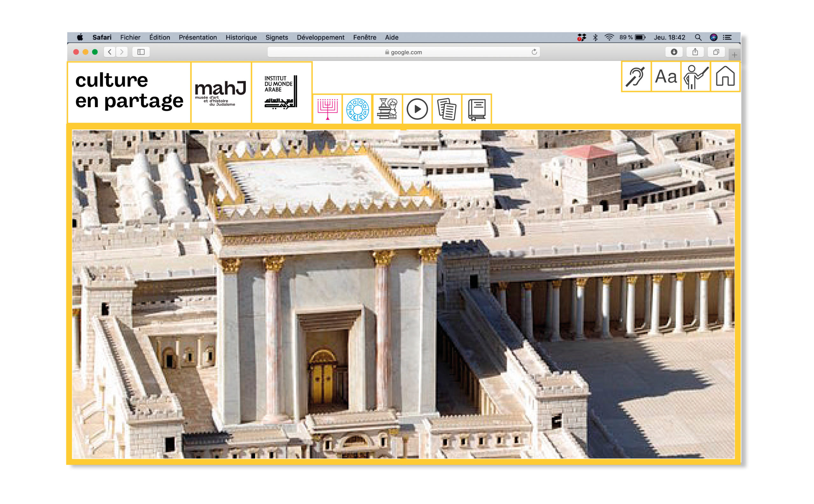Click the glossary book icon

(x=476, y=109)
